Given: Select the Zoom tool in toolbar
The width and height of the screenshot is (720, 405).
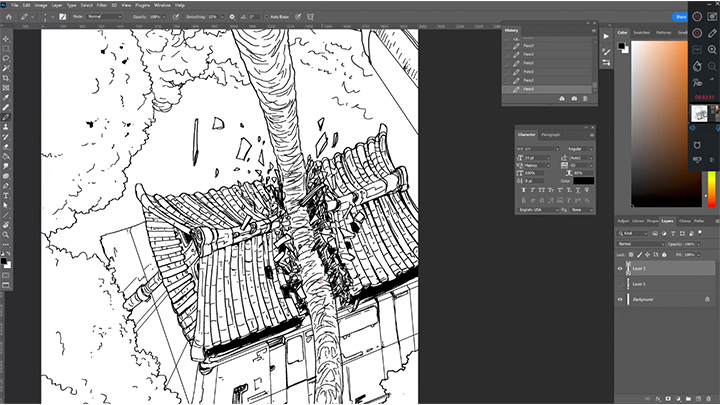Looking at the screenshot, I should (x=6, y=235).
